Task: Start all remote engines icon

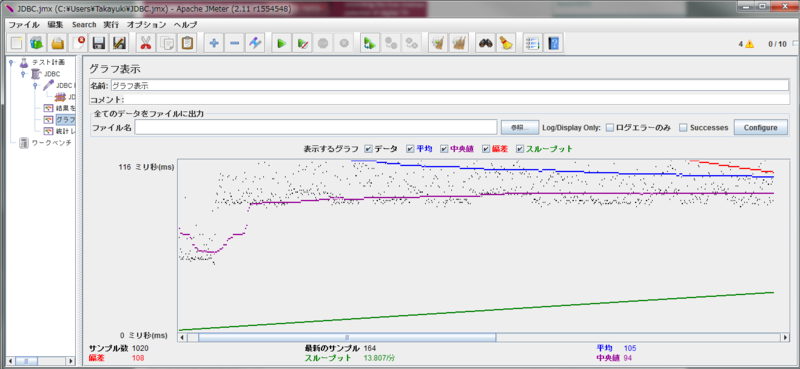Action: coord(370,43)
